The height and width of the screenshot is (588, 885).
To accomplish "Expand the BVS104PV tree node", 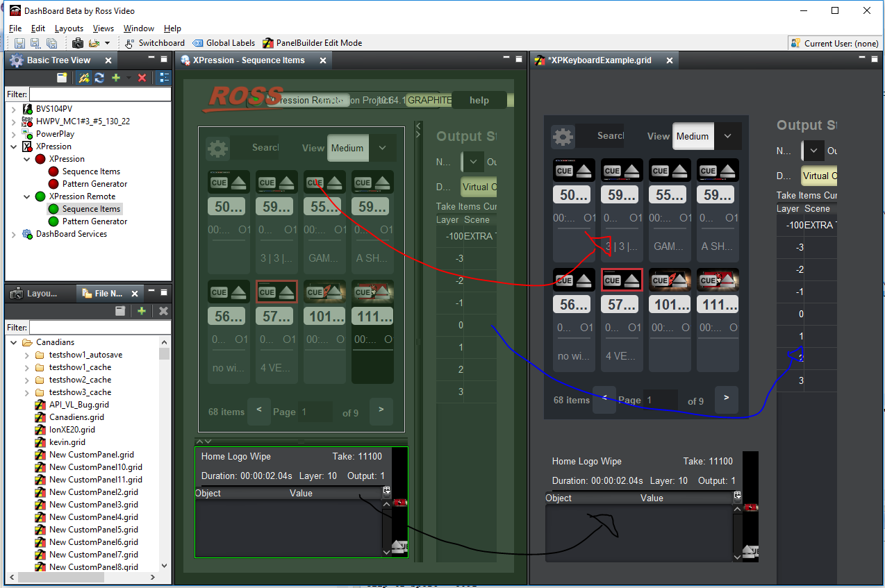I will [14, 109].
